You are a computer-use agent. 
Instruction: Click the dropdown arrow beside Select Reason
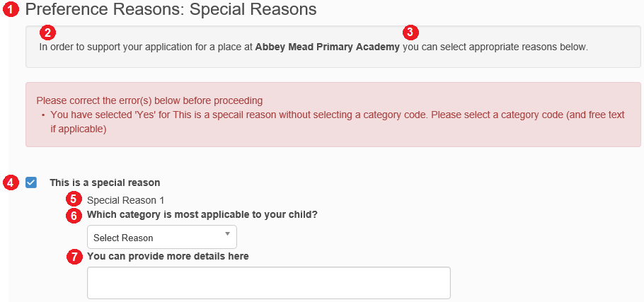[x=227, y=234]
